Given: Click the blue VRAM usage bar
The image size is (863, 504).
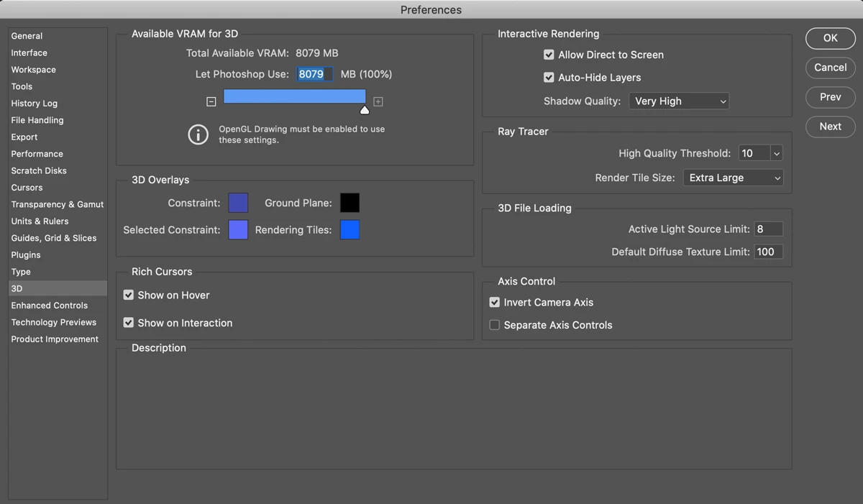Looking at the screenshot, I should 295,96.
